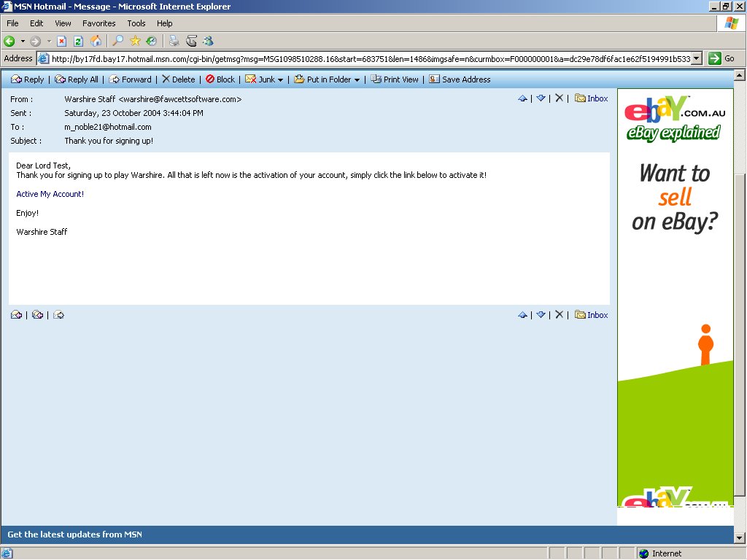Click the IE Back navigation button
Image resolution: width=747 pixels, height=560 pixels.
click(9, 41)
